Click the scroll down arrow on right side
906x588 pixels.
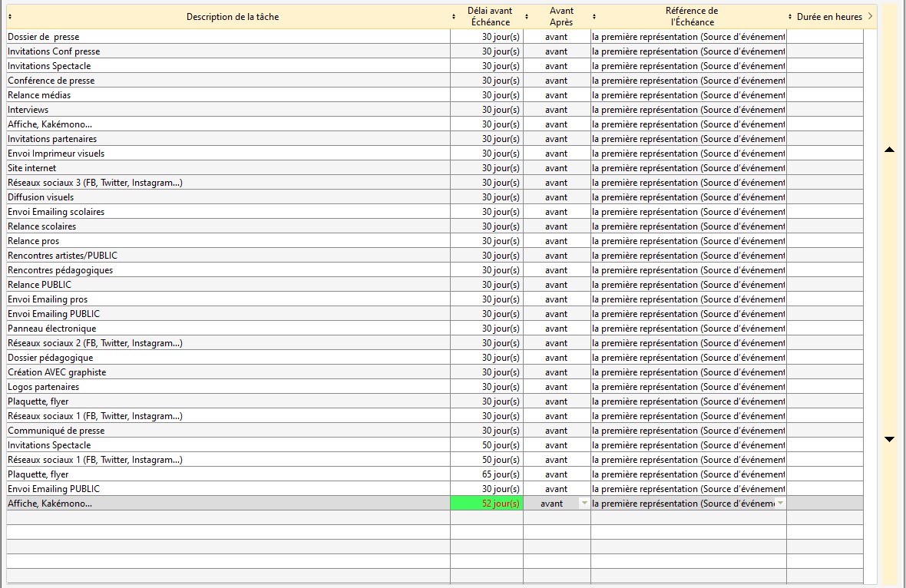889,439
